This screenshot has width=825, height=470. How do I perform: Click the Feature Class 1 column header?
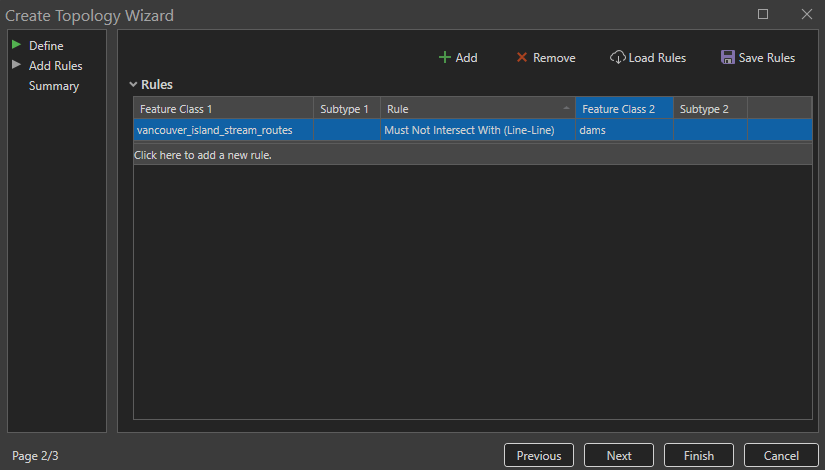[x=223, y=108]
